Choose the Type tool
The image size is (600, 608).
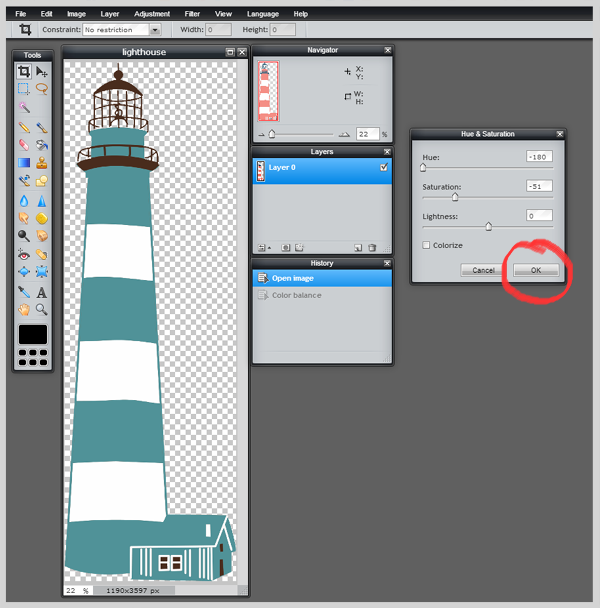(41, 292)
